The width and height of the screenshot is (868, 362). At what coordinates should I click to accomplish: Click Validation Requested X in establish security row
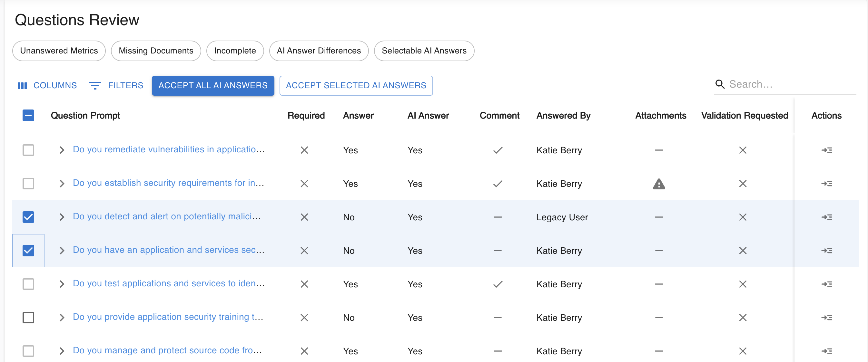(743, 184)
